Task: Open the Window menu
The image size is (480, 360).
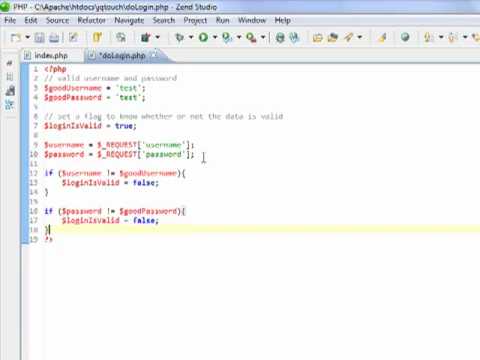Action: click(252, 20)
